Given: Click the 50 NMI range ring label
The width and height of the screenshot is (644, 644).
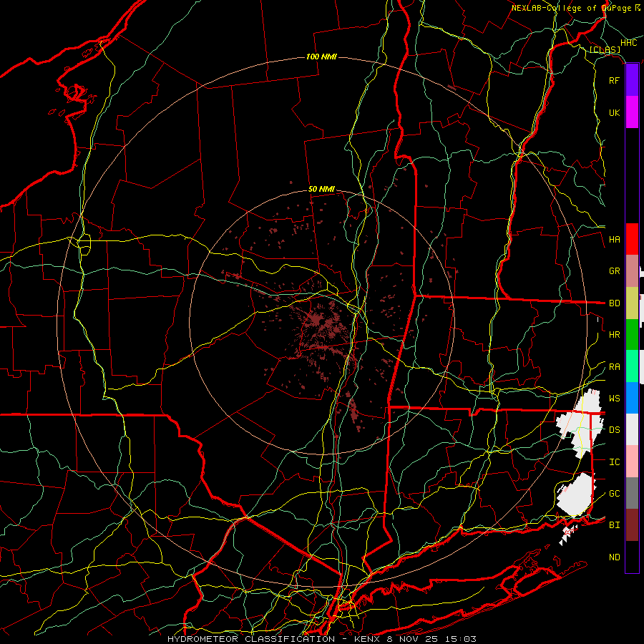Looking at the screenshot, I should click(x=321, y=189).
